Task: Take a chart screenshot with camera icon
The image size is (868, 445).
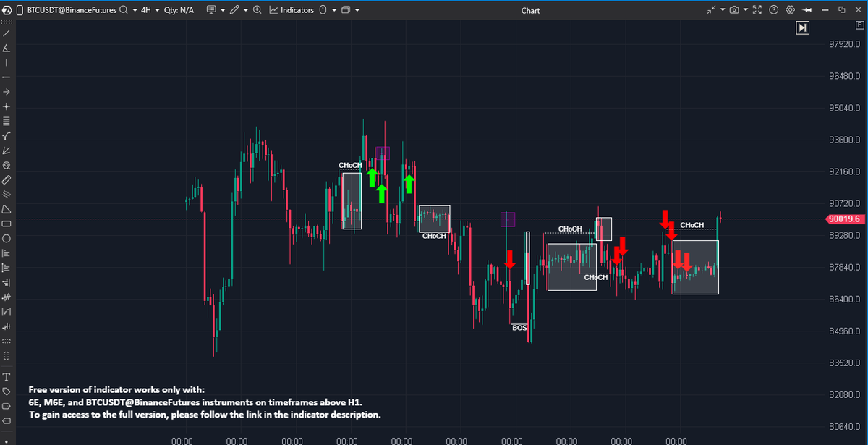Action: coord(734,10)
